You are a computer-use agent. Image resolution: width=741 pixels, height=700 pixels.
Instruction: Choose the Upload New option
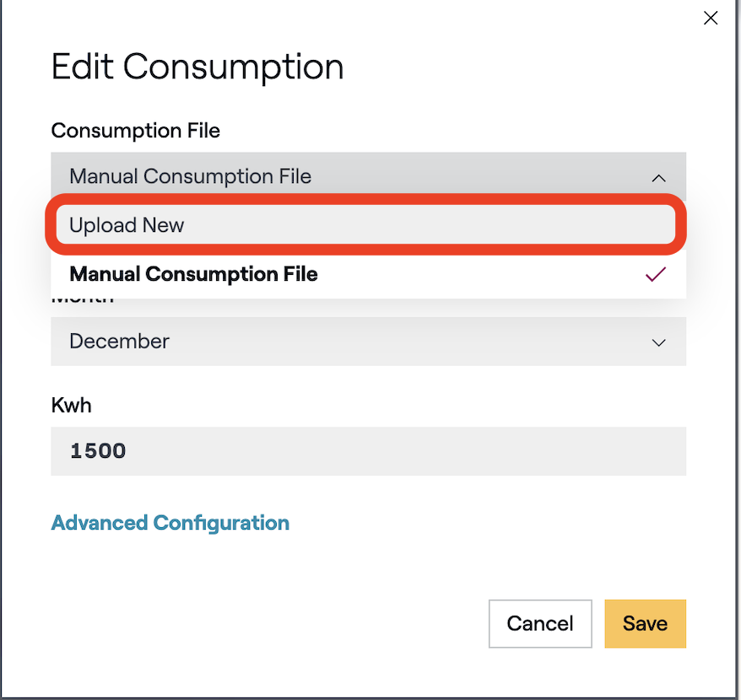tap(363, 225)
